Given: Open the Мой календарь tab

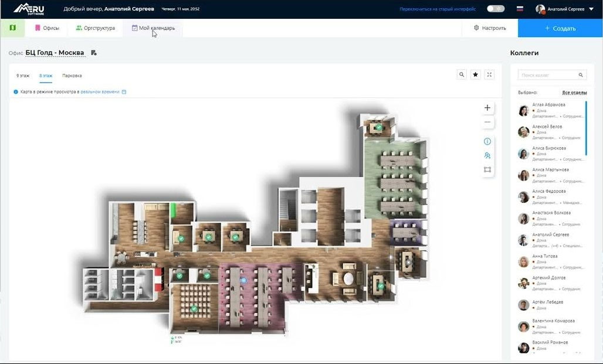Looking at the screenshot, I should (x=153, y=28).
